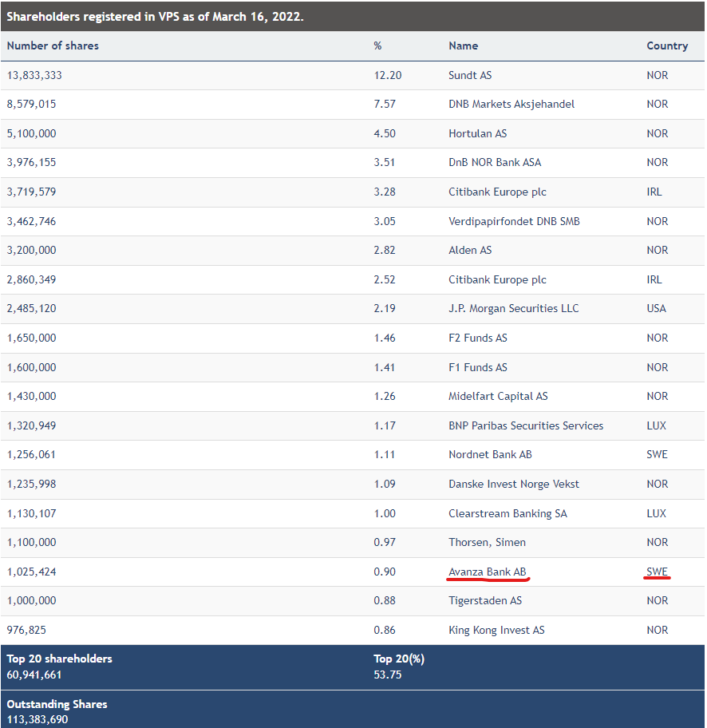Click the 7.57 percentage value

click(385, 104)
